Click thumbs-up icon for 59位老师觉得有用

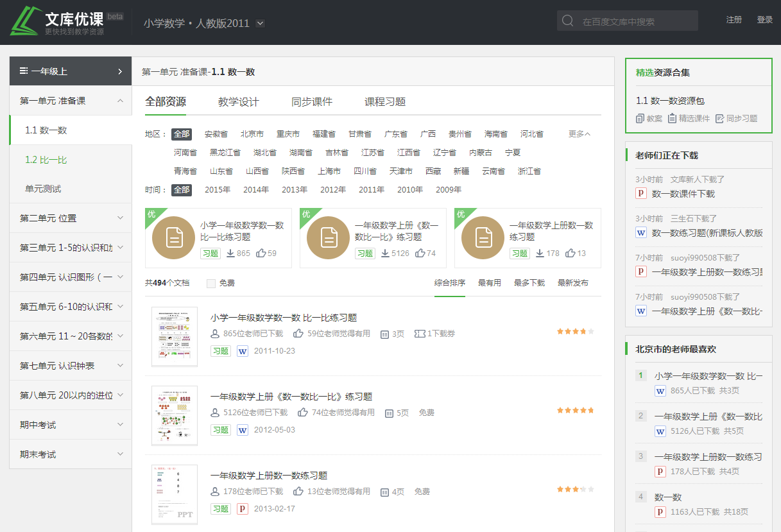[x=298, y=334]
